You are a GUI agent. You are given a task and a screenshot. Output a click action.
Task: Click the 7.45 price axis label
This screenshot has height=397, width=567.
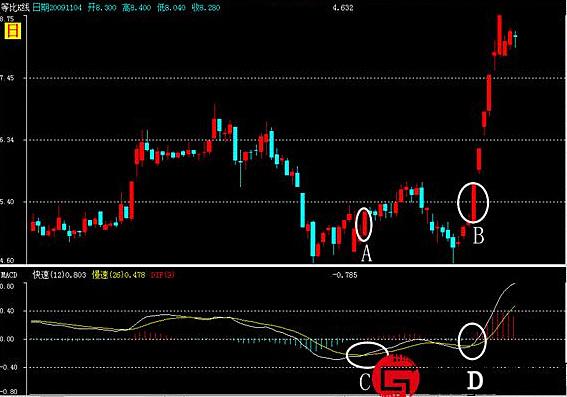[7, 78]
